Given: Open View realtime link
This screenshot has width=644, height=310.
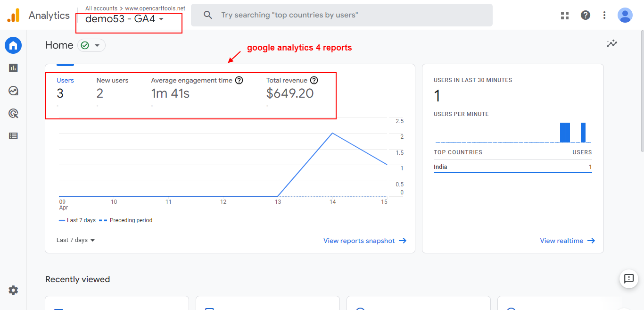Looking at the screenshot, I should pos(568,241).
